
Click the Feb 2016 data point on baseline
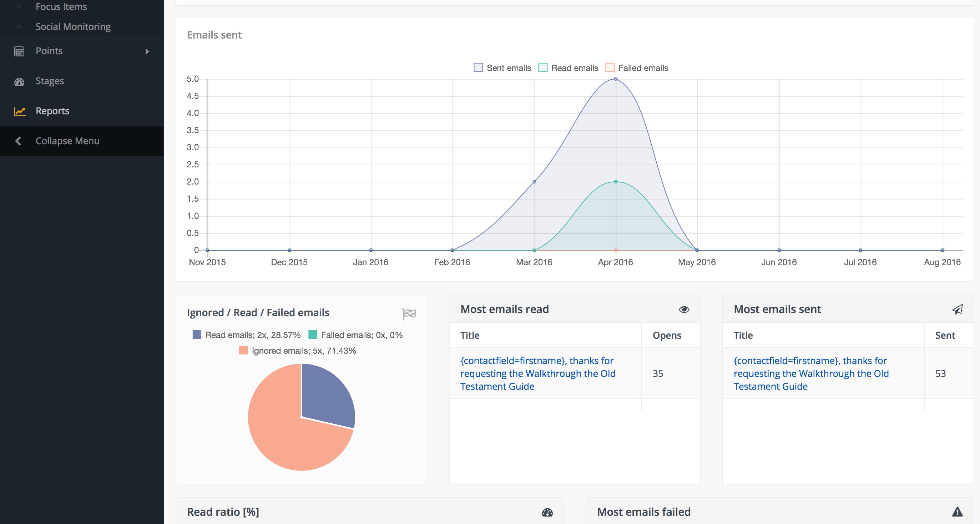pos(452,250)
